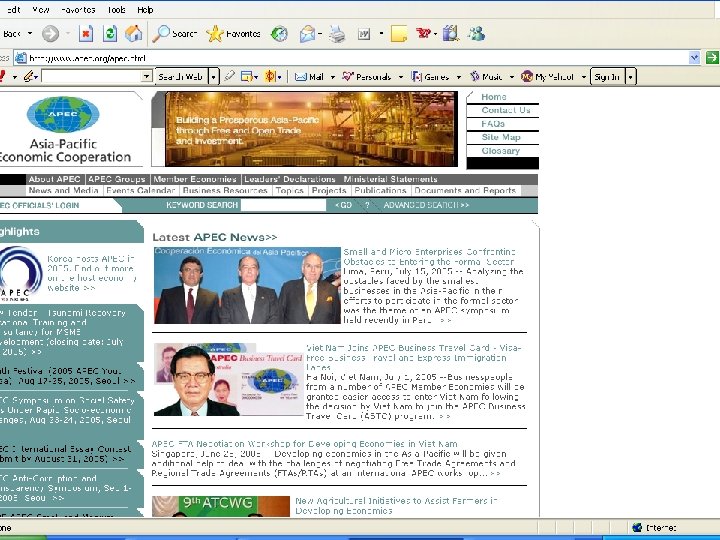Open the Latest APEC News heading link
The width and height of the screenshot is (720, 540).
point(214,237)
